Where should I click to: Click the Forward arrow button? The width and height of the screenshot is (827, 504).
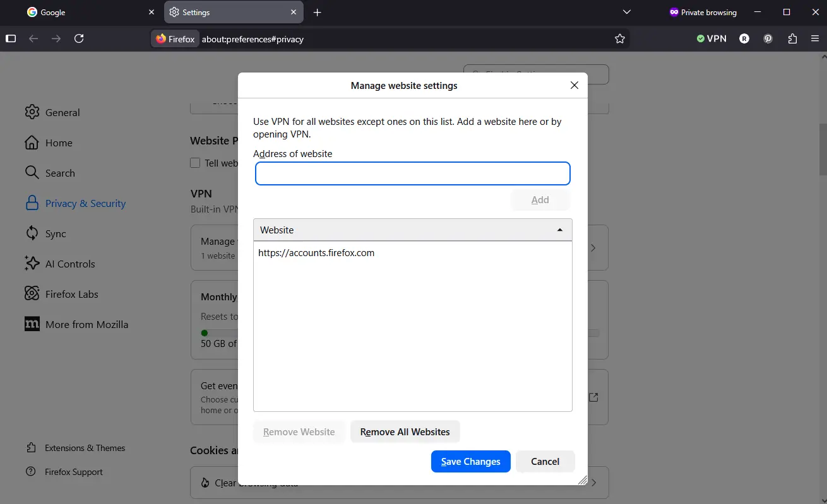(56, 38)
